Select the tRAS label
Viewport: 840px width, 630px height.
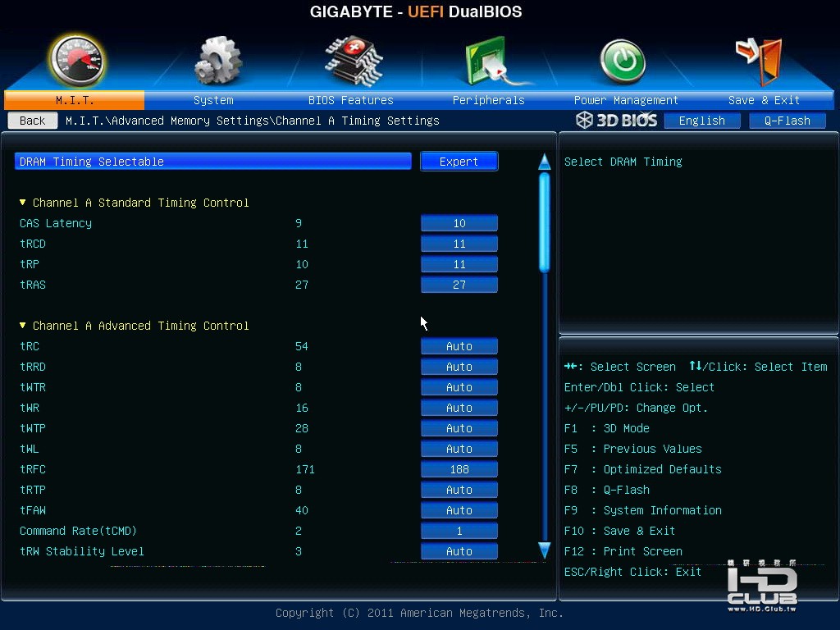(x=33, y=285)
